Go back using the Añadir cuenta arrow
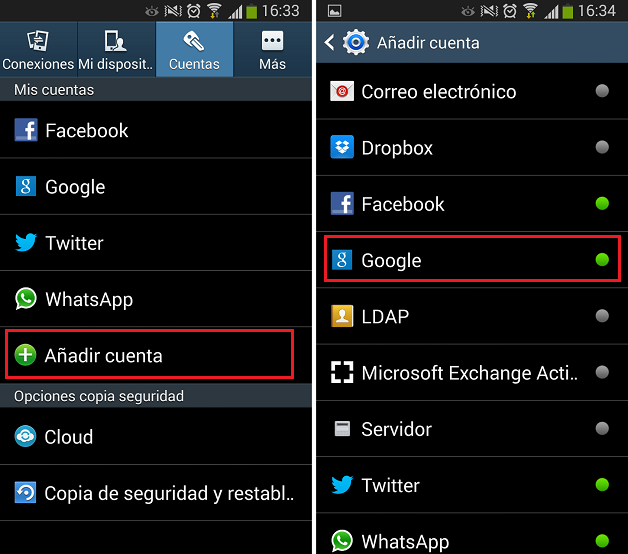The image size is (628, 554). point(329,42)
